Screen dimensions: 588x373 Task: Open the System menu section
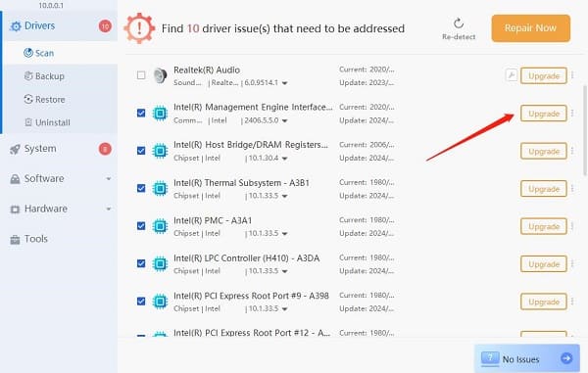[x=60, y=149]
